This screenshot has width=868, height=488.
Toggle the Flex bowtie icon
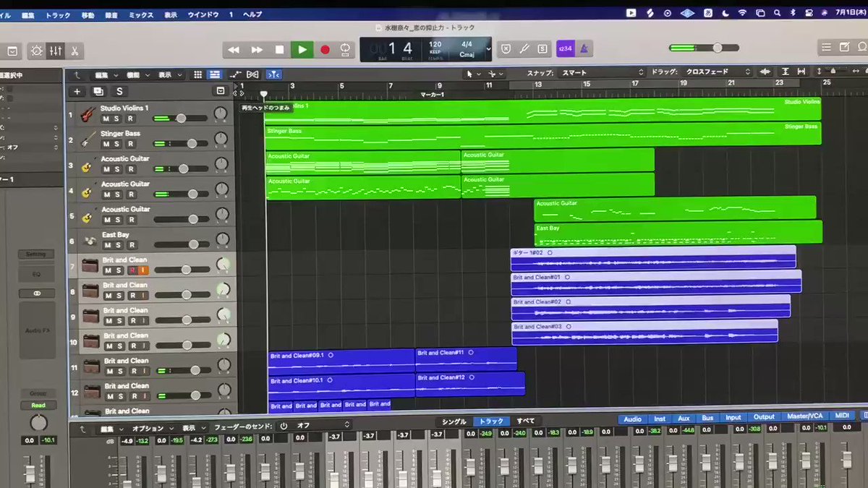pos(252,74)
